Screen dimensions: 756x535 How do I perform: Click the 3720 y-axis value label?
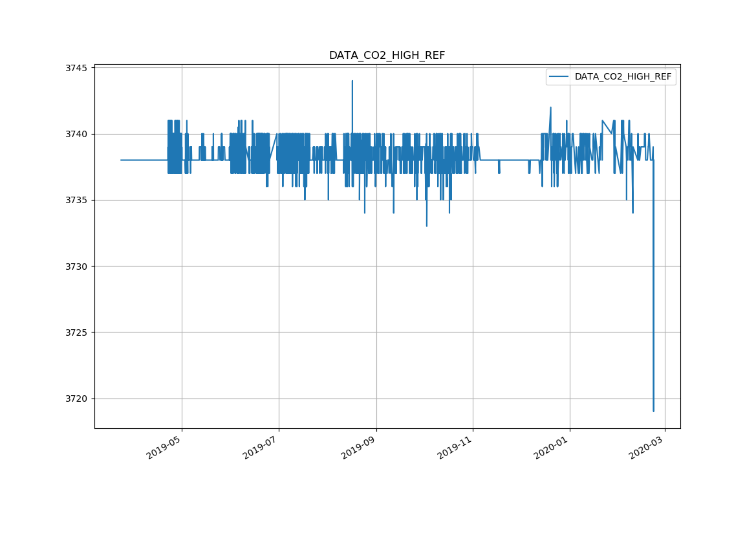point(78,399)
